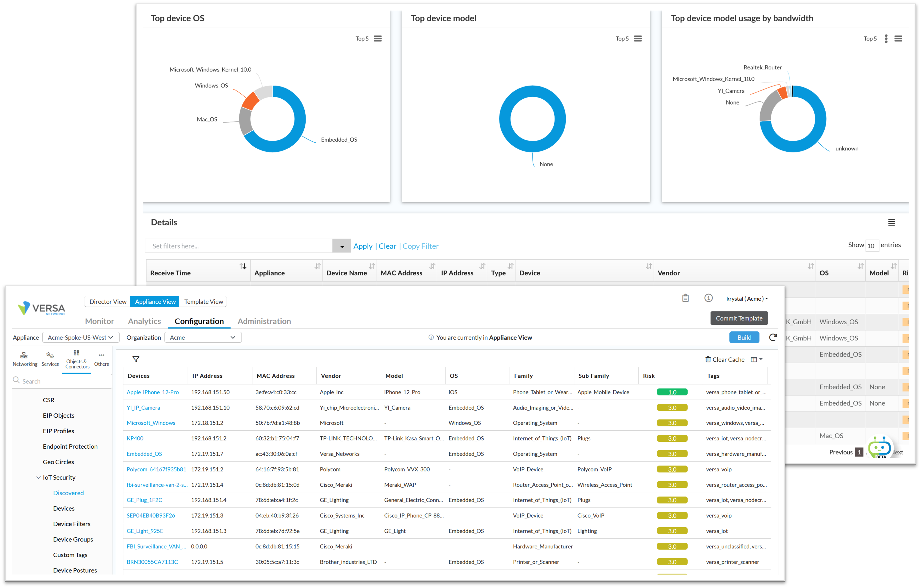Click the filter funnel icon above Devices table

[136, 359]
